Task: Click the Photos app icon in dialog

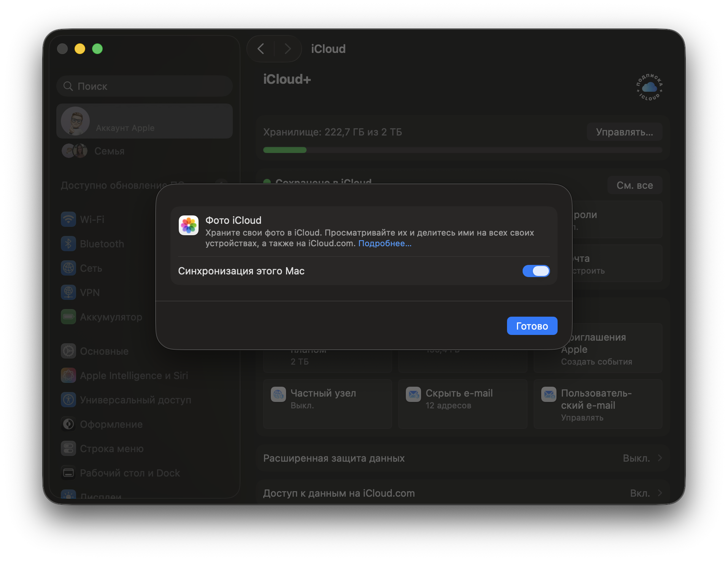Action: (189, 225)
